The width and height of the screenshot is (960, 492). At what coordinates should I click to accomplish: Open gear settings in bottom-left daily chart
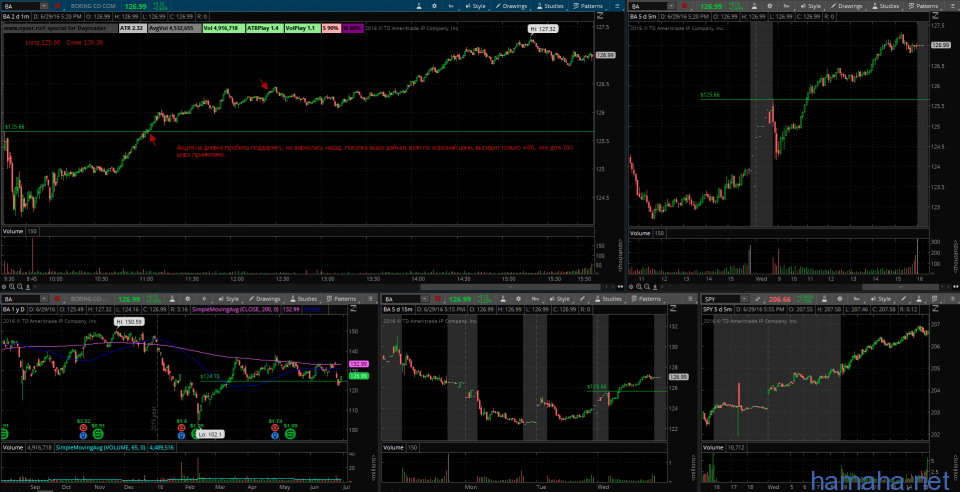[188, 299]
